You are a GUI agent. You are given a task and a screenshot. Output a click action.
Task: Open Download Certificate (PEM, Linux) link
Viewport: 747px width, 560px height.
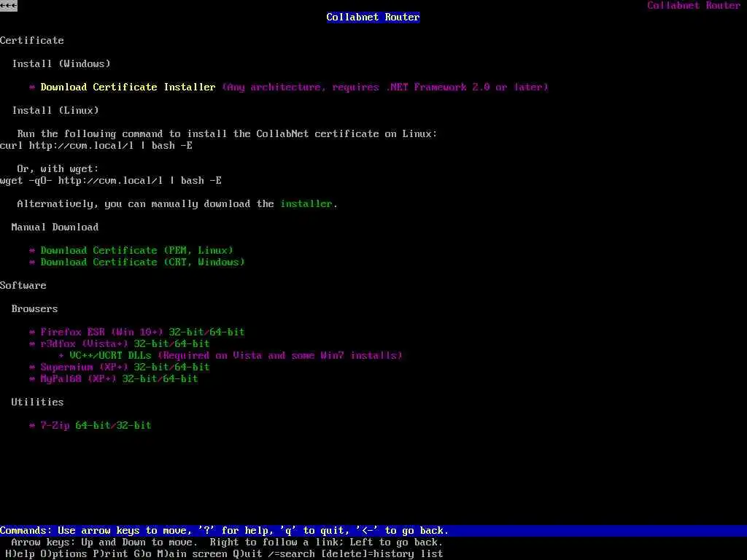[x=136, y=251]
